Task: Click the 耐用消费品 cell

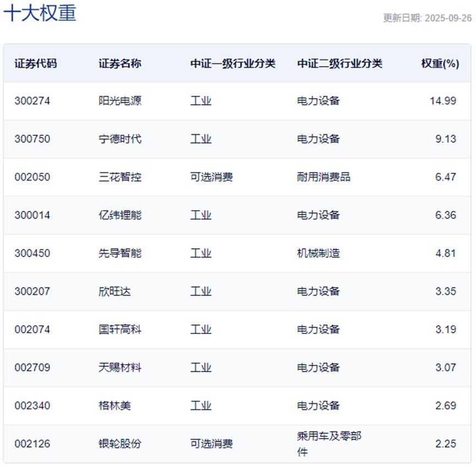Action: tap(324, 177)
